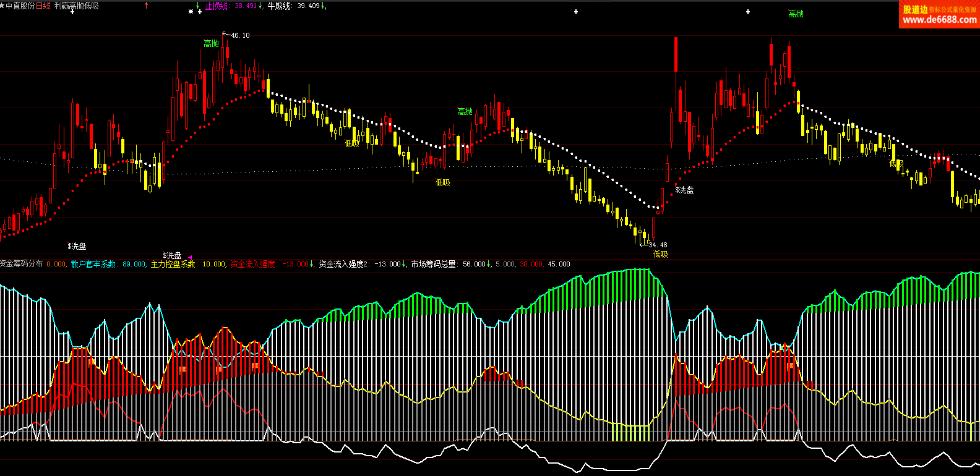The image size is (980, 476).
Task: Click the yellow 低吸 signal near 34.48
Action: coord(661,254)
